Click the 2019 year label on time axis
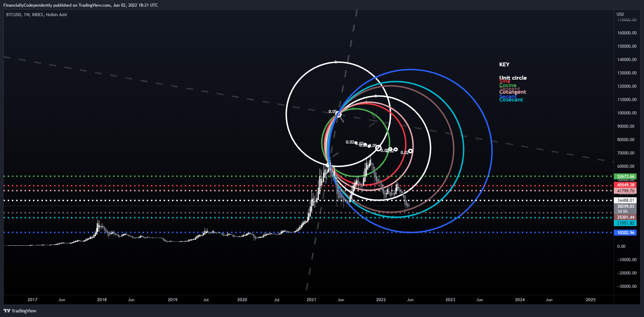 172,300
